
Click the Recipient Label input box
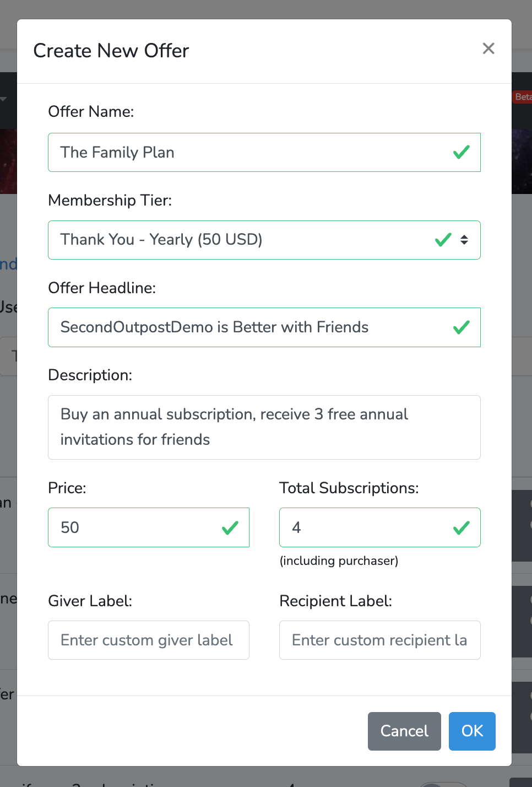click(380, 640)
